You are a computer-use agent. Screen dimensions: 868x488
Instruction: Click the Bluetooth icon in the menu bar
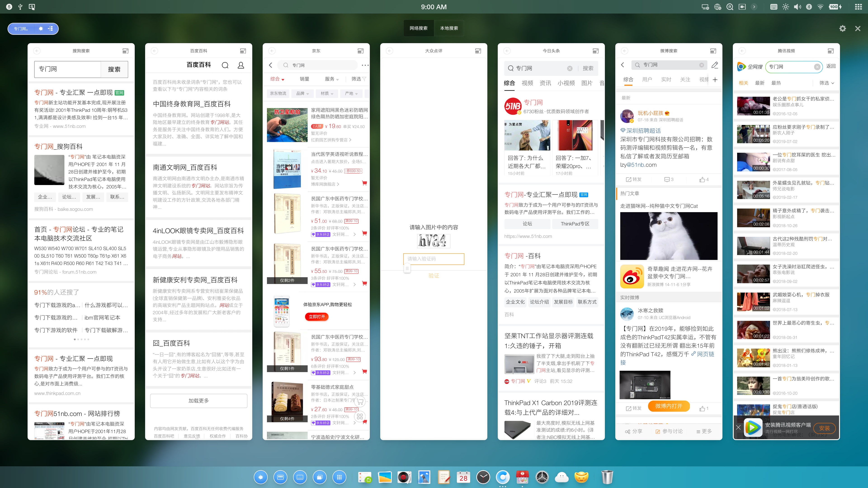tap(809, 6)
